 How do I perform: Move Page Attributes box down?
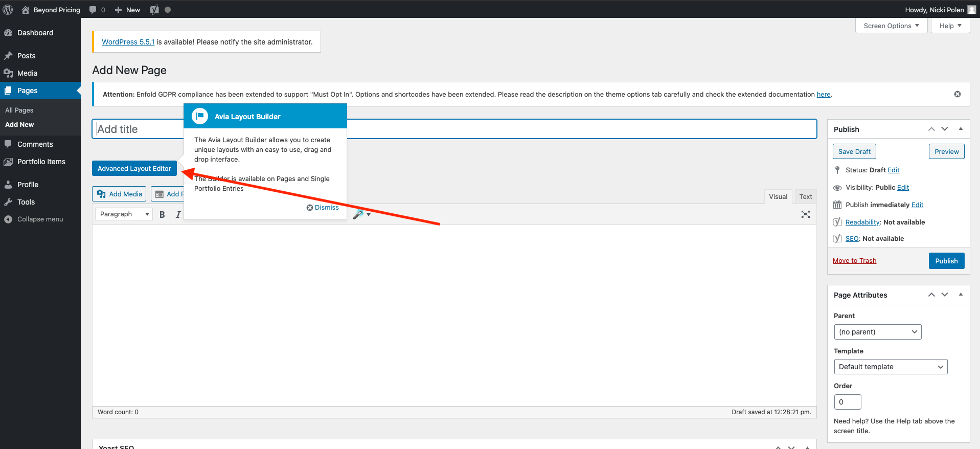coord(945,295)
